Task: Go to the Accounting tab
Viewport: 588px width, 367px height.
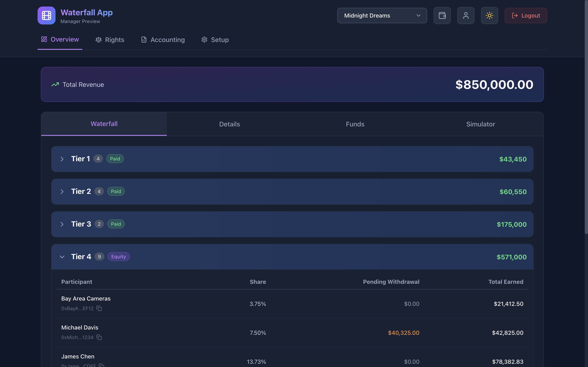Action: [163, 40]
